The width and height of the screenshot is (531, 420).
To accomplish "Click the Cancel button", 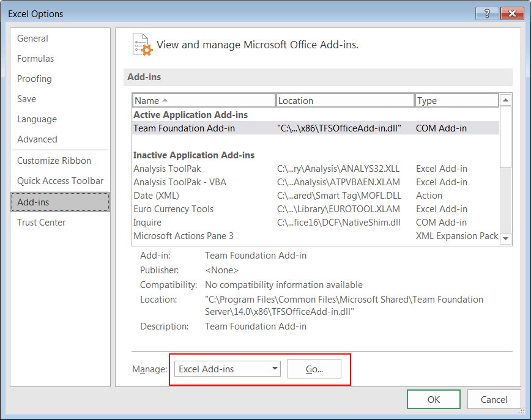I will pyautogui.click(x=494, y=399).
